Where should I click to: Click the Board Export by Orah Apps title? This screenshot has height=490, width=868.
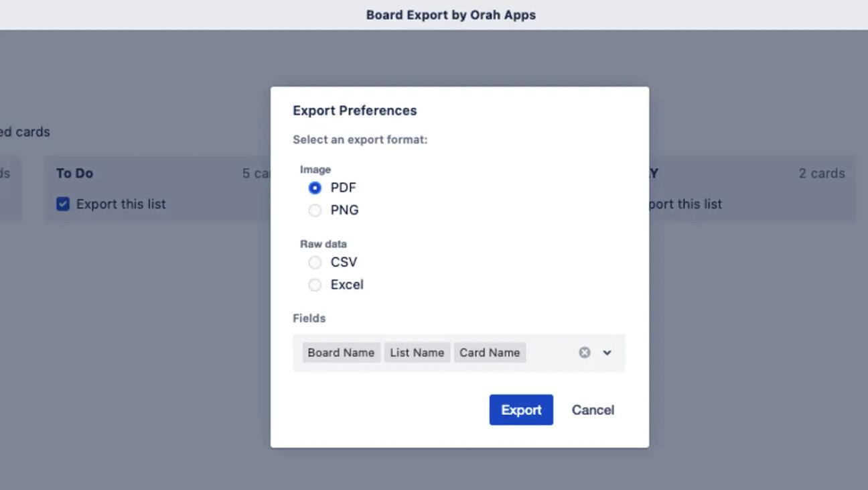tap(450, 14)
